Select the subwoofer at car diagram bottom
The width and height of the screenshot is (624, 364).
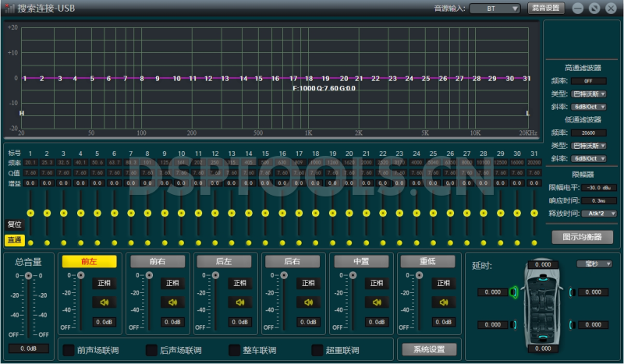click(543, 337)
